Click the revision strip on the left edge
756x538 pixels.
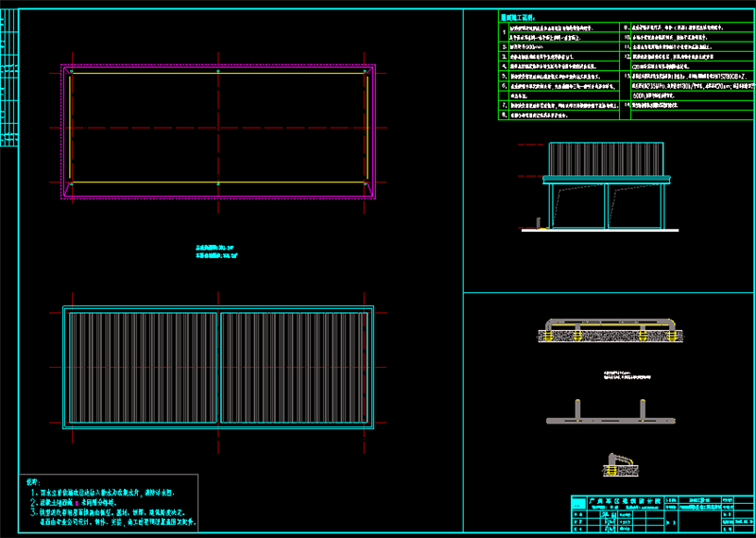pos(9,78)
